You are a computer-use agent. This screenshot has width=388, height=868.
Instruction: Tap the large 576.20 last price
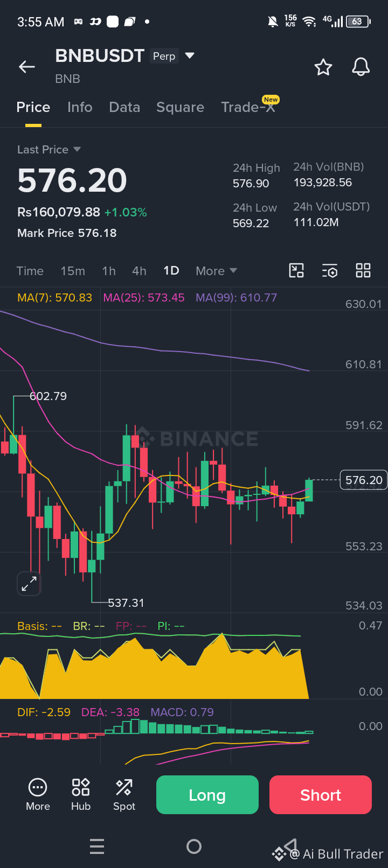[x=72, y=180]
